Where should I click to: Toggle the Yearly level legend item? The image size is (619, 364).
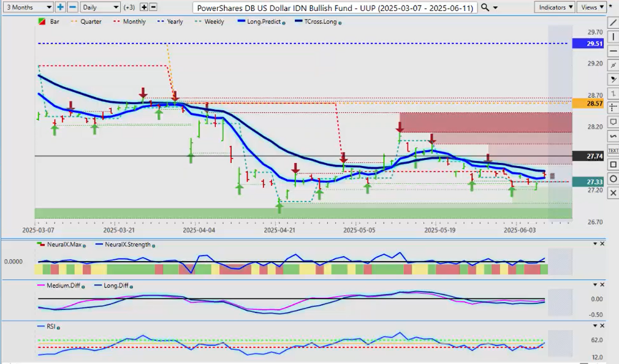171,21
